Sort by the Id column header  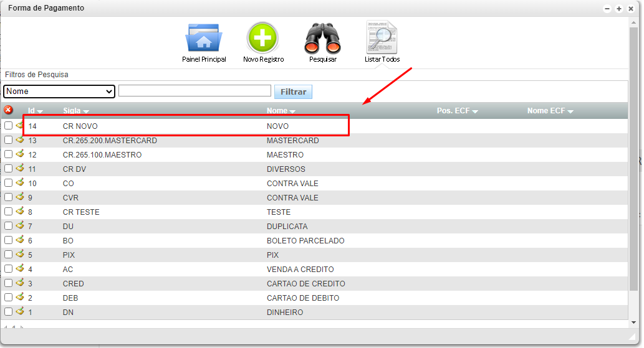point(35,111)
